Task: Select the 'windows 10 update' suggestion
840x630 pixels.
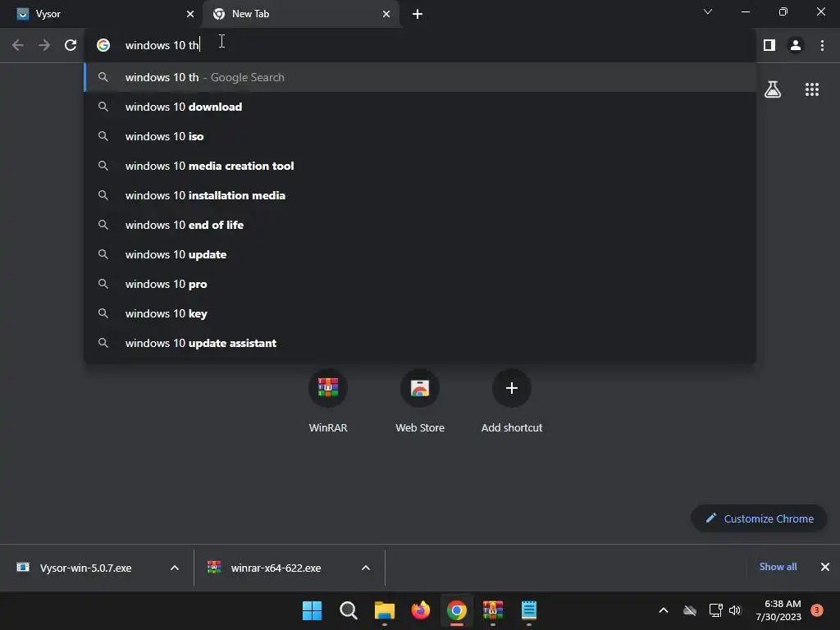Action: pos(420,254)
